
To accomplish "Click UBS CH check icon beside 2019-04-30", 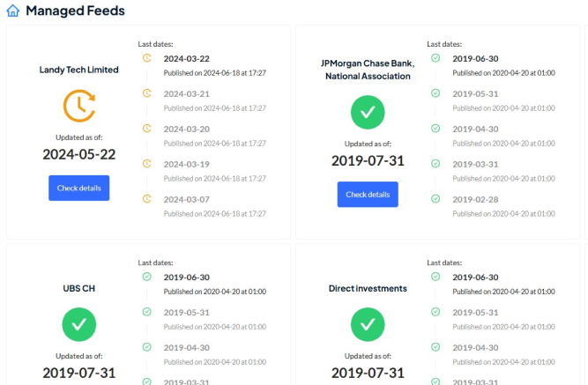I will click(147, 347).
